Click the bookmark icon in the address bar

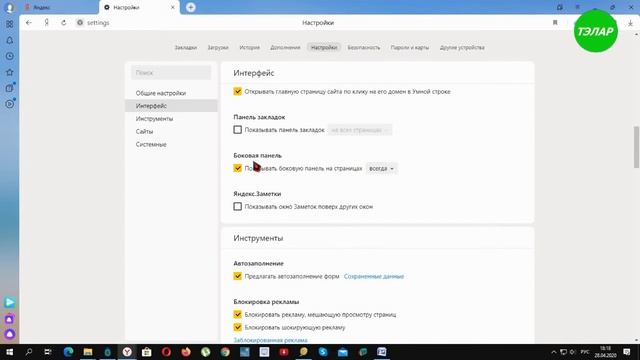555,23
